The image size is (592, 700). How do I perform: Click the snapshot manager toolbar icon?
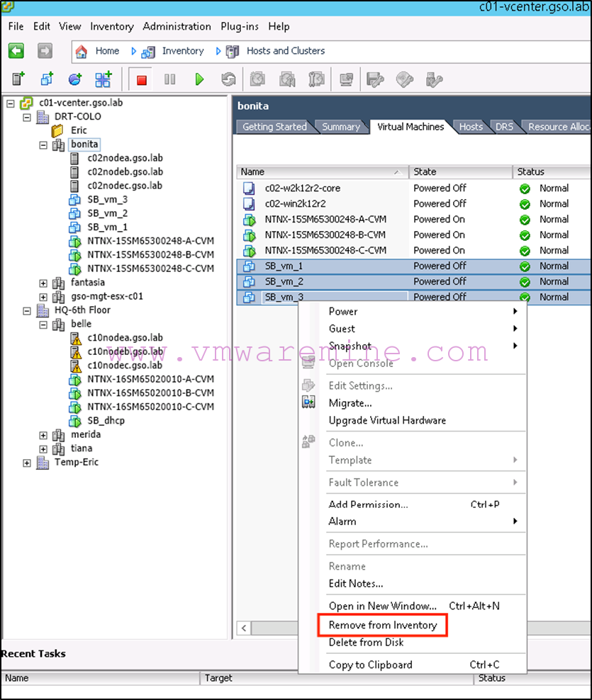[x=317, y=79]
